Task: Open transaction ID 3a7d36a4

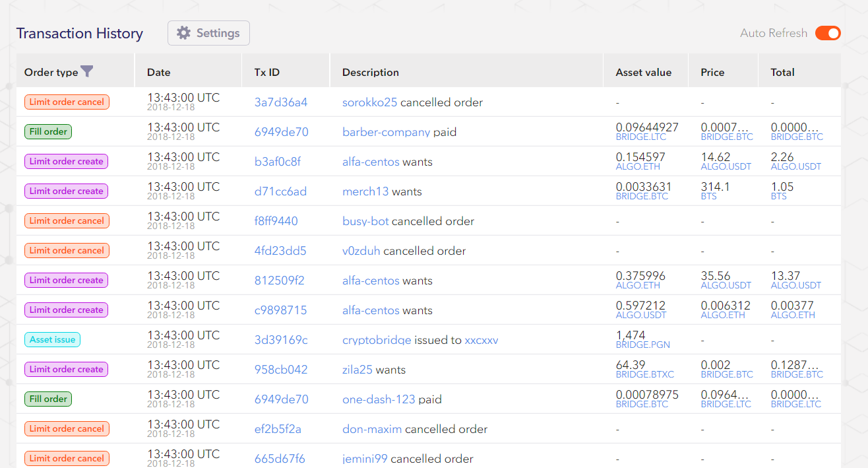Action: [x=281, y=102]
